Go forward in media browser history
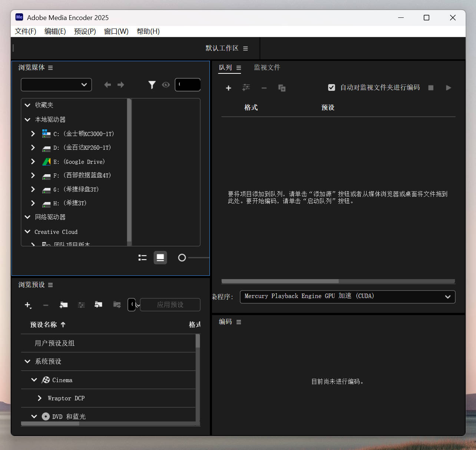Screen dimensions: 476x450 [121, 85]
